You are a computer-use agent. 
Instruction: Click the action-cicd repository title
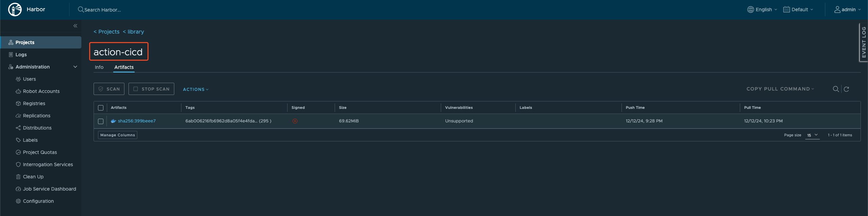(118, 52)
